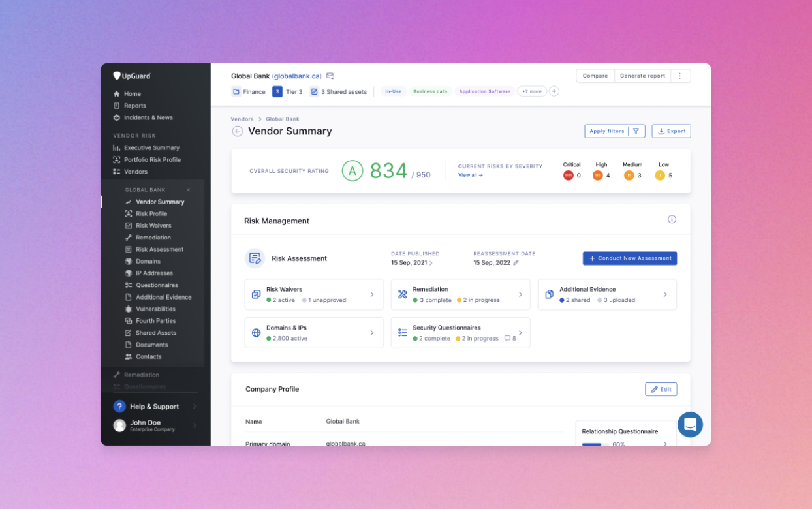Click the add tag plus icon

[554, 91]
